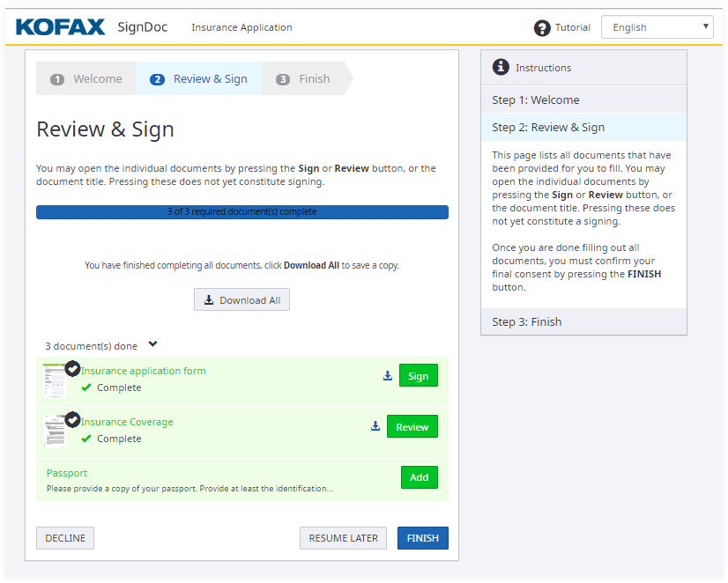Expand Step 1: Welcome instructions section

pyautogui.click(x=583, y=100)
